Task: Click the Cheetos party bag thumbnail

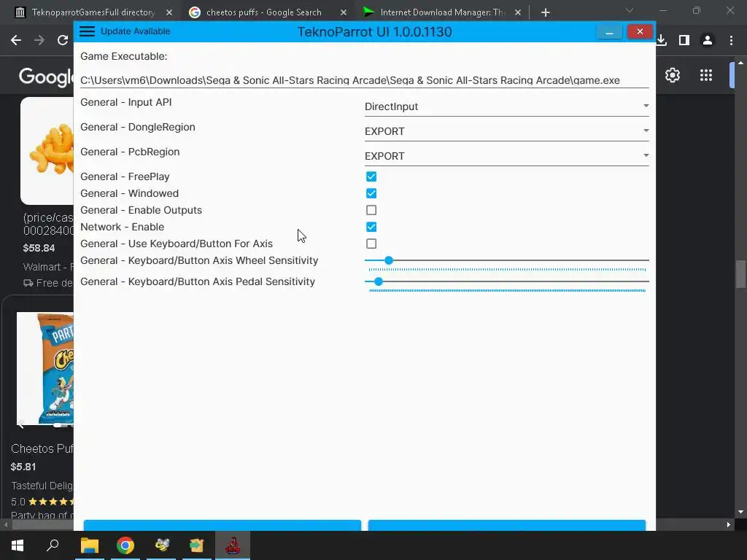Action: coord(45,368)
